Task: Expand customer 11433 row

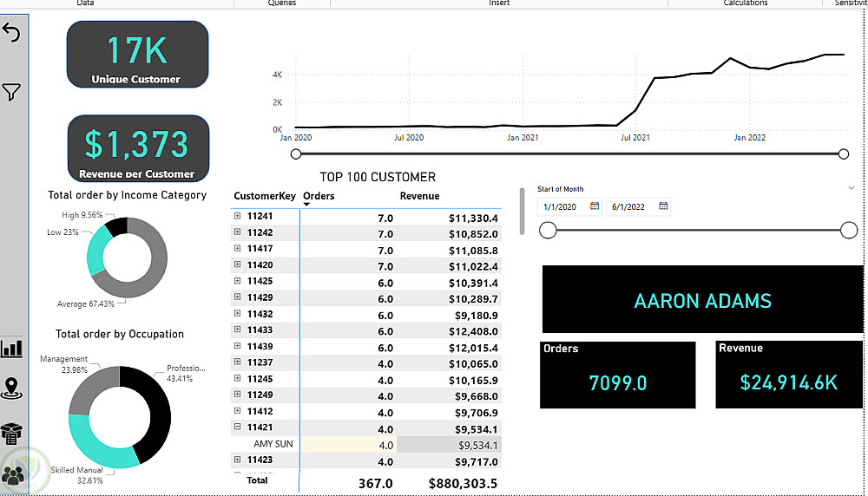Action: (x=238, y=330)
